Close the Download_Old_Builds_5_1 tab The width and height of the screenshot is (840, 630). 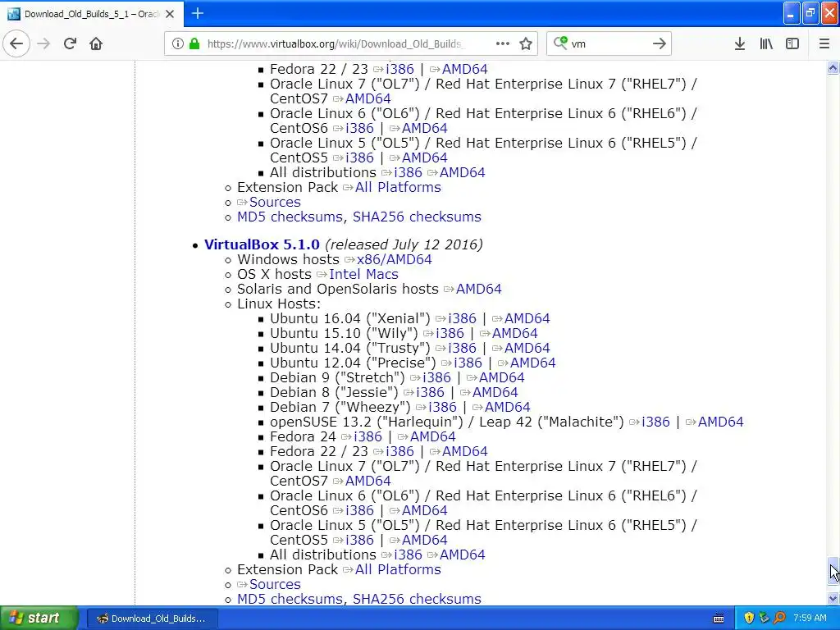tap(170, 14)
